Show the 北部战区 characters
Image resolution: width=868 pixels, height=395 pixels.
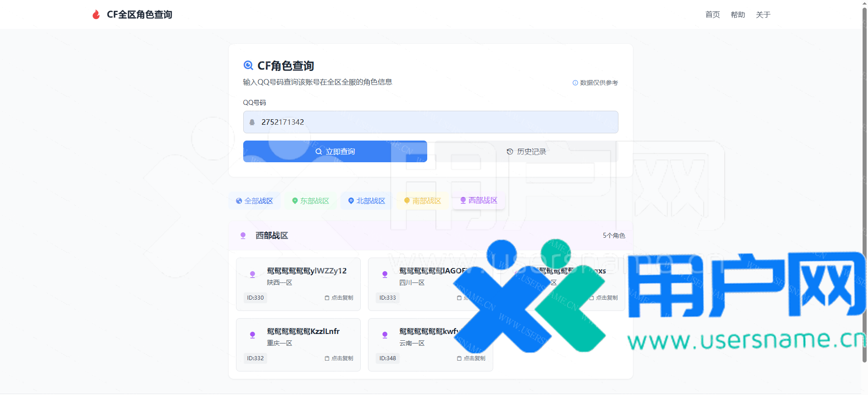[367, 201]
